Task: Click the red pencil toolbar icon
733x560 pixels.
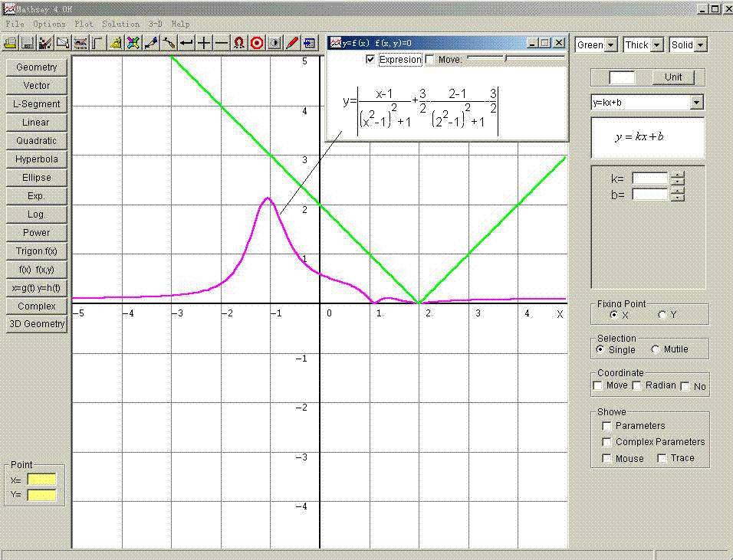Action: [x=291, y=43]
